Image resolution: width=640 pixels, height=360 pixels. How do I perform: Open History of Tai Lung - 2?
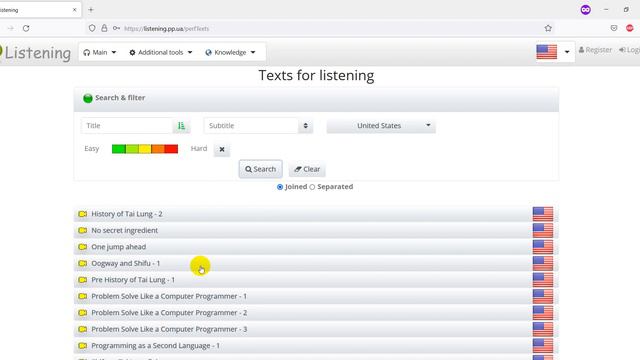click(127, 214)
